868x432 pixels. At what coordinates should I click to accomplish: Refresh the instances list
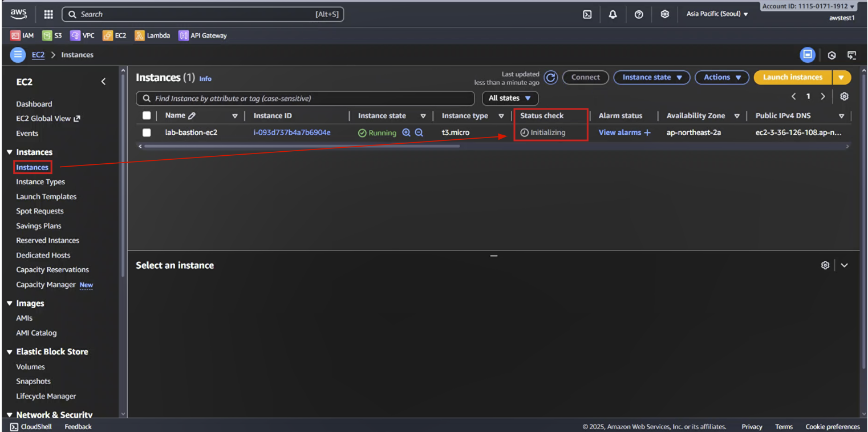click(x=550, y=78)
